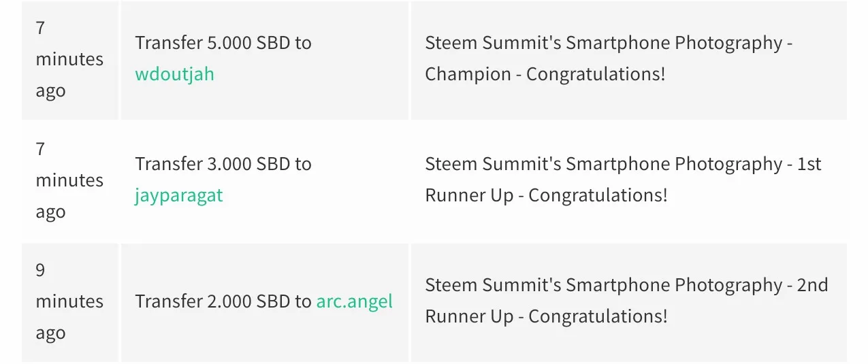Open the arc.angel account link
868x364 pixels.
[354, 301]
